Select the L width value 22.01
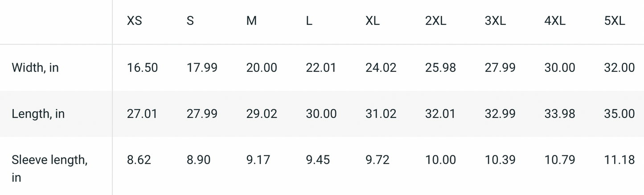The width and height of the screenshot is (644, 195). click(x=321, y=68)
